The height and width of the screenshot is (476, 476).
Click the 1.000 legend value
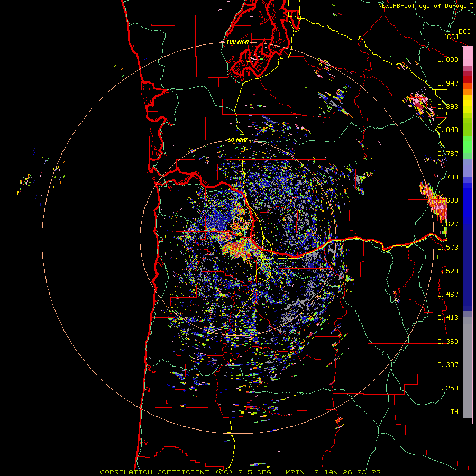[448, 60]
